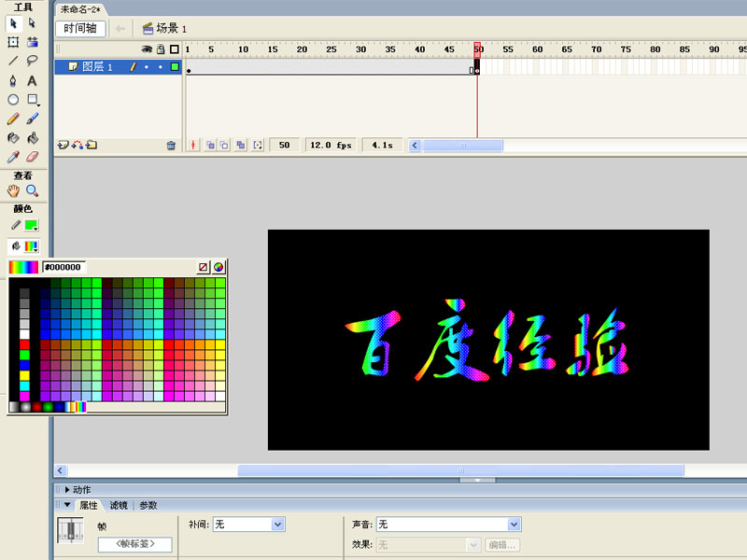Click the center frame button
Viewport: 747px width, 560px height.
pyautogui.click(x=193, y=145)
